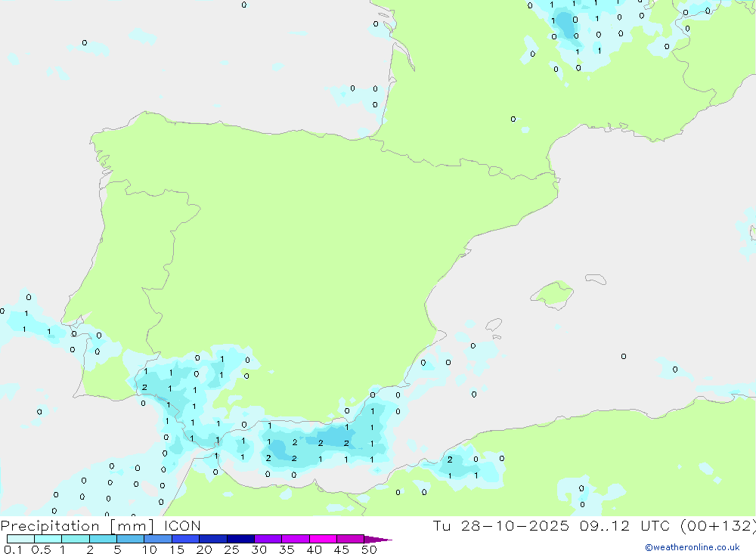Click the legend label "30"
This screenshot has width=756, height=554.
(259, 549)
